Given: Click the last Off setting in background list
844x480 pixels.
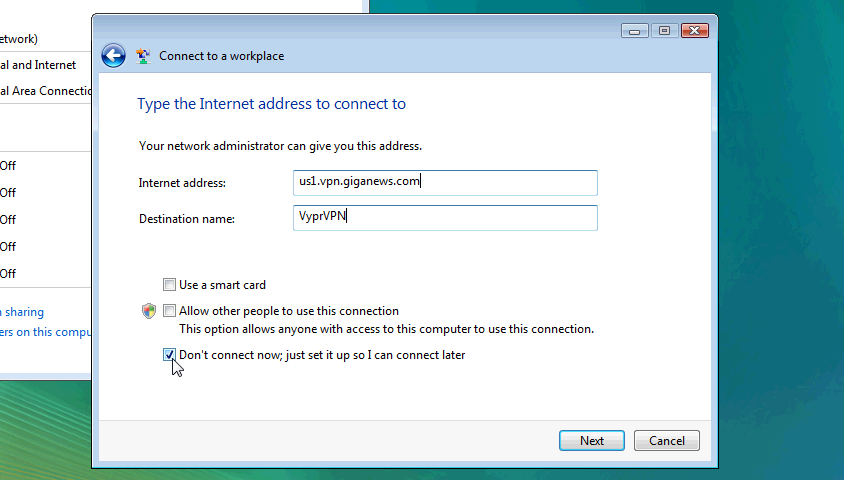Looking at the screenshot, I should (x=8, y=273).
